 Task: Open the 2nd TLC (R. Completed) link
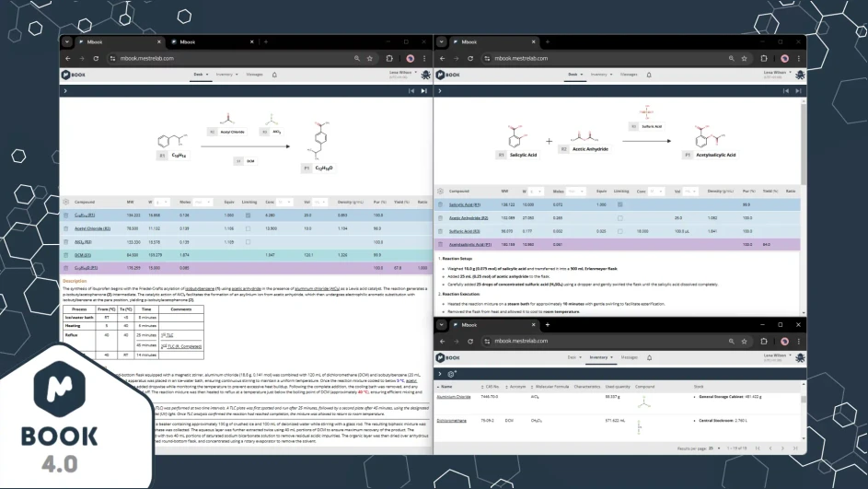(181, 346)
